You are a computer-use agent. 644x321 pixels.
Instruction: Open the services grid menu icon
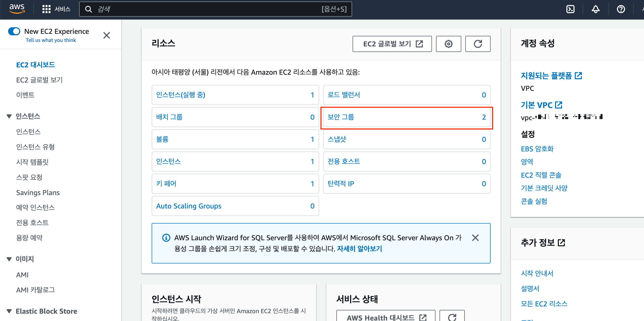pos(47,9)
